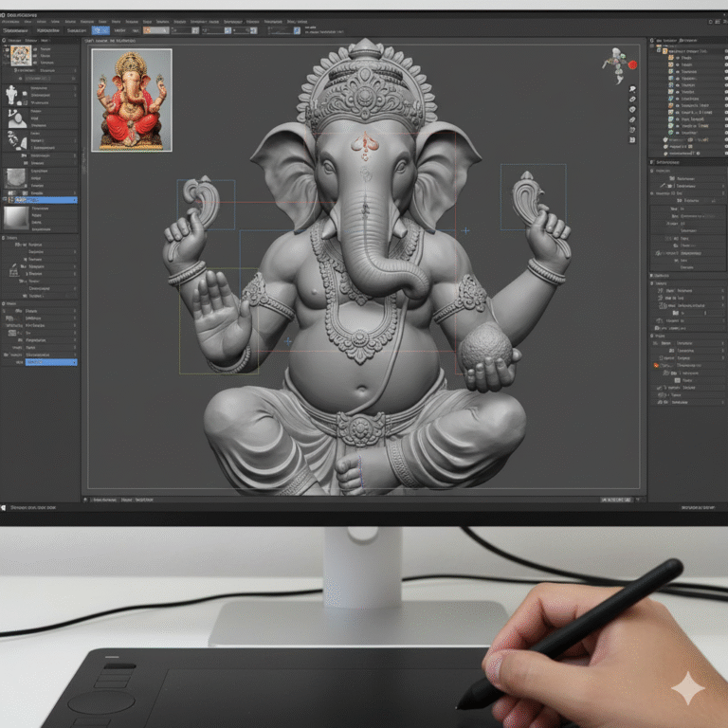Select the top tool icon in viewport's right strip
The height and width of the screenshot is (728, 728).
632,88
